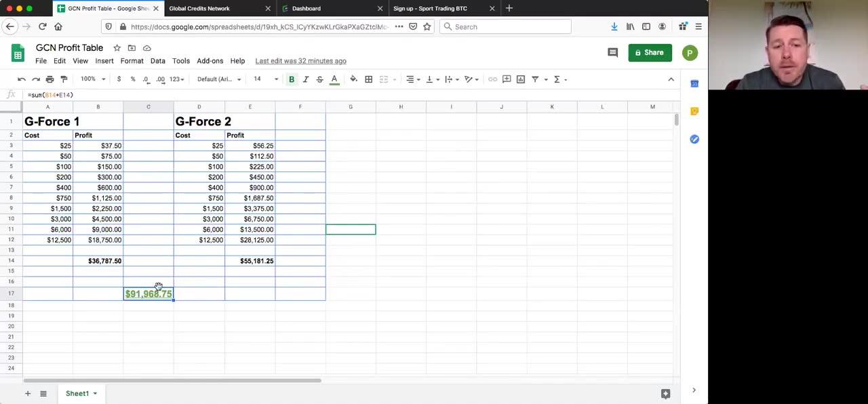Viewport: 868px width, 404px height.
Task: Move document to a folder
Action: point(132,48)
